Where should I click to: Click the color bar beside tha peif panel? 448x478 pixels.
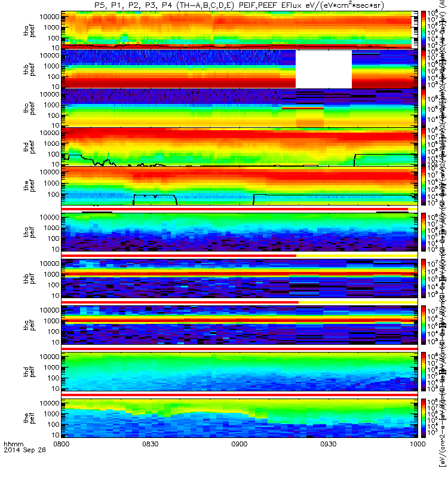424,232
